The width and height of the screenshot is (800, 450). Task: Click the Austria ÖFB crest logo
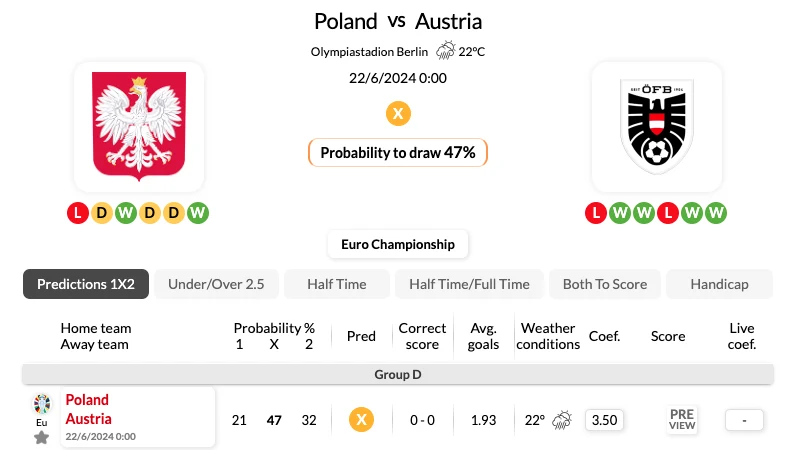coord(657,127)
